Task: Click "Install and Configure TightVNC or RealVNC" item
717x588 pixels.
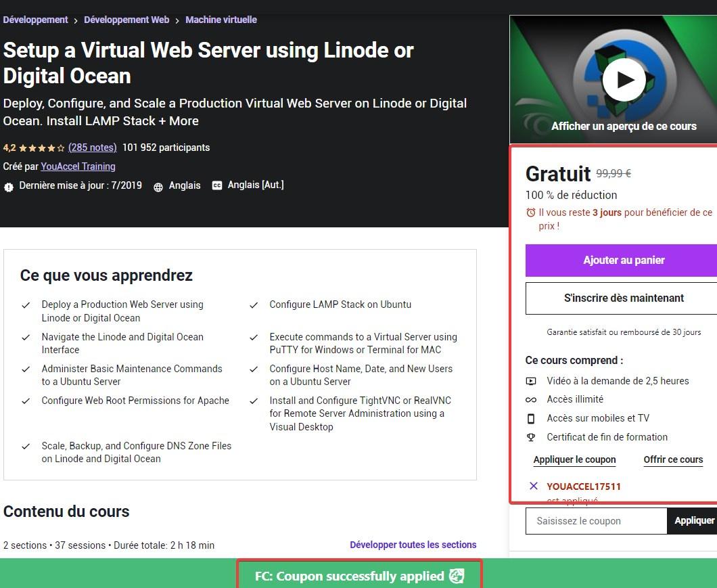Action: click(x=361, y=413)
